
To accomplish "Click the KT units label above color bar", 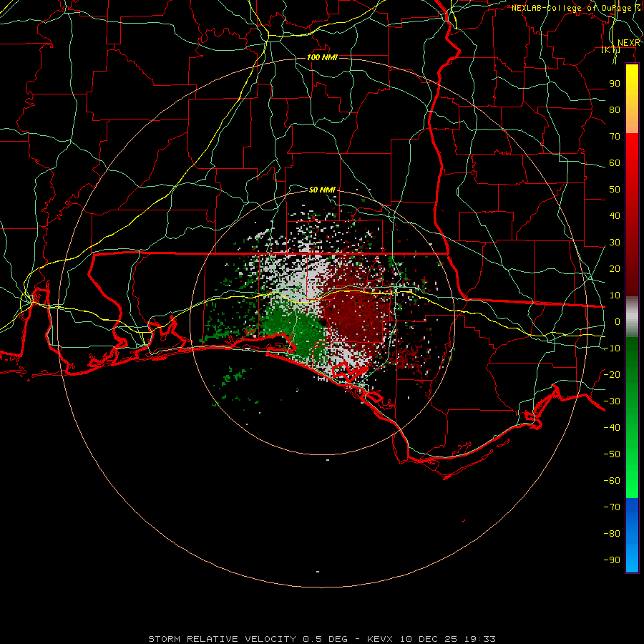I will pos(611,49).
